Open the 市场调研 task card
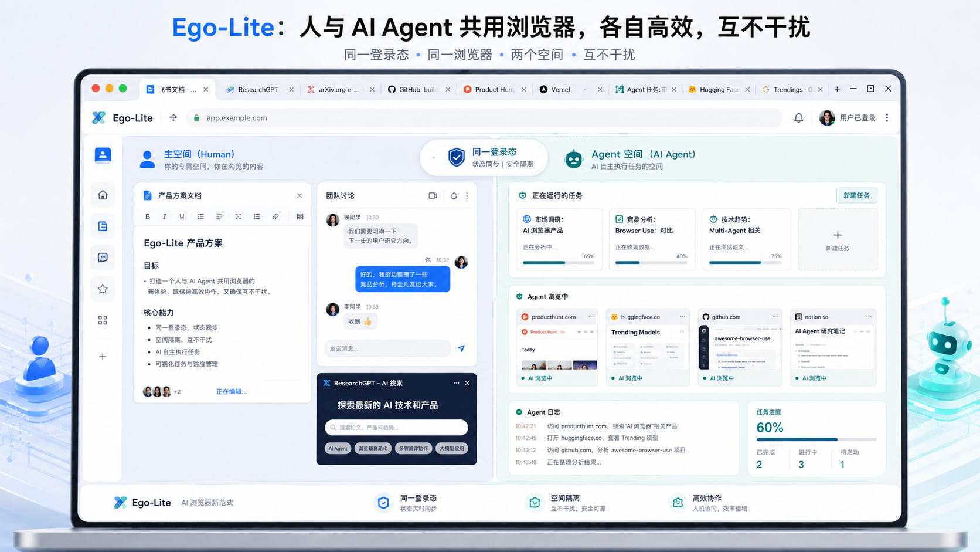This screenshot has height=552, width=980. (559, 239)
